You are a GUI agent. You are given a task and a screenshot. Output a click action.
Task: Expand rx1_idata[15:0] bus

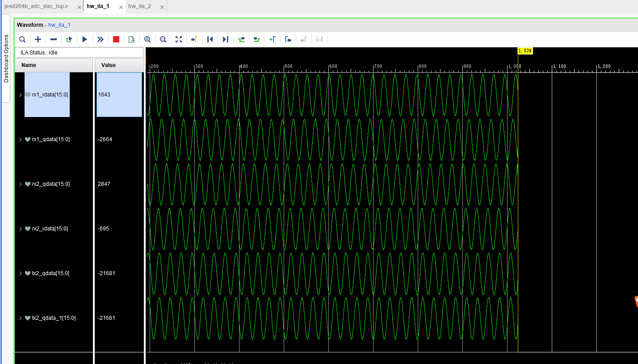[x=20, y=95]
